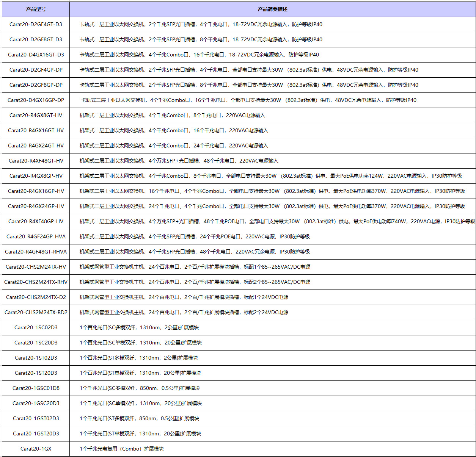Screen dimensions: 476x457
Task: Select the Carat20-1GSC01D8 model cell
Action: point(36,388)
